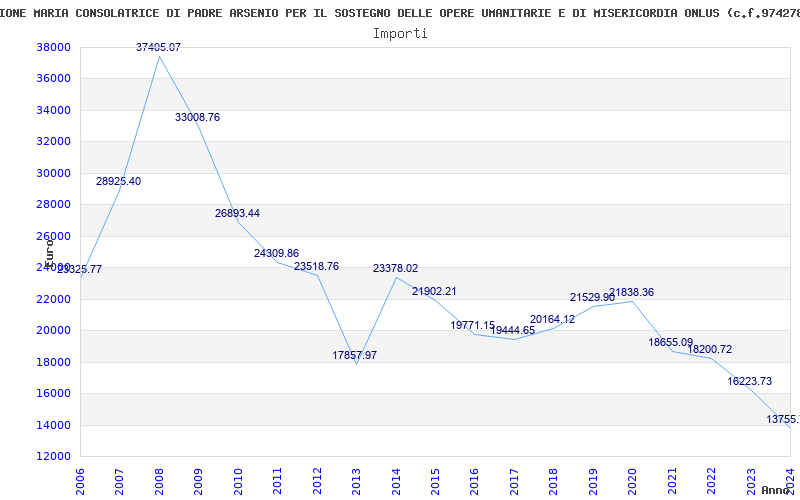Click the 2018 x-axis year label
This screenshot has width=800, height=500.
coord(554,482)
